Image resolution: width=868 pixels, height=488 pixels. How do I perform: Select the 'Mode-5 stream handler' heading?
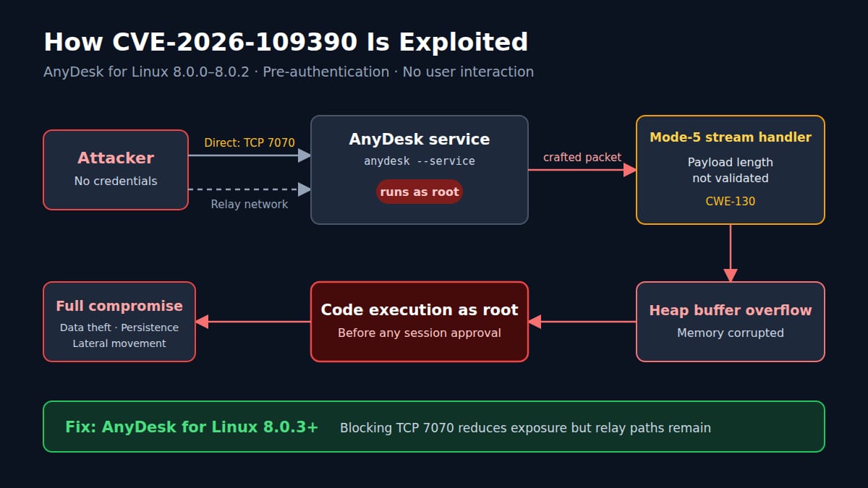tap(731, 137)
